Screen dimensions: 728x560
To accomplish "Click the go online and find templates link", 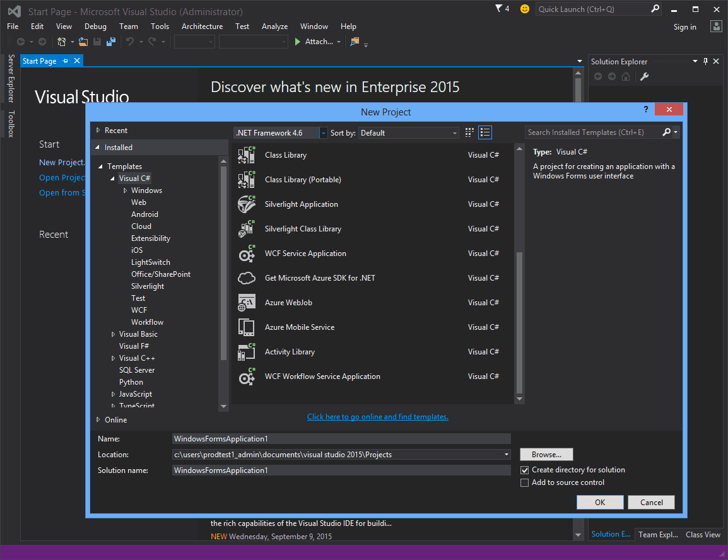I will [x=377, y=417].
